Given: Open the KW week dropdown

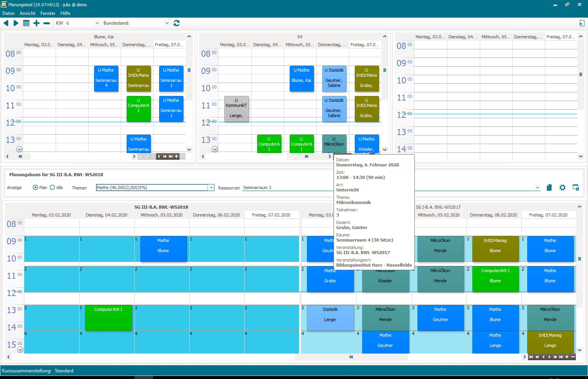Looking at the screenshot, I should (97, 23).
